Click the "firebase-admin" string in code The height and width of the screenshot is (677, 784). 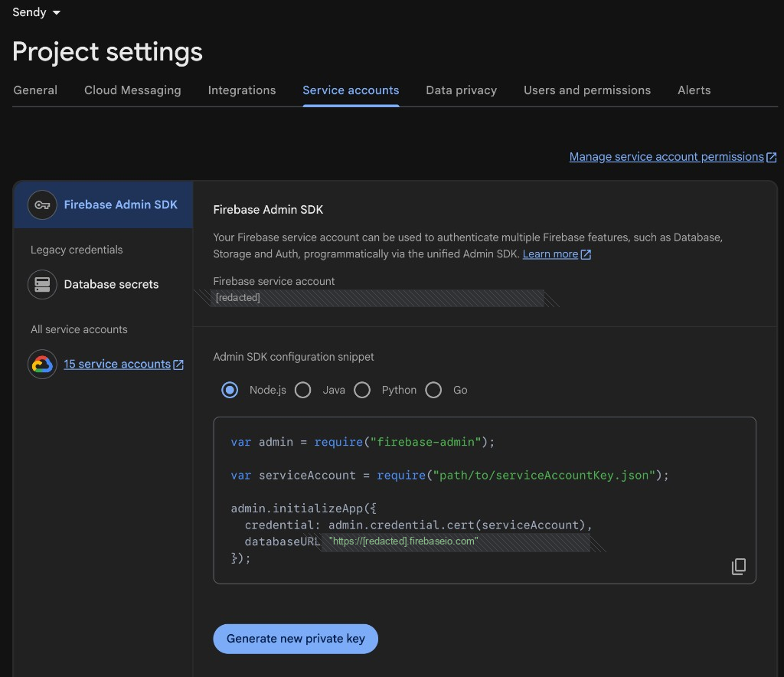pyautogui.click(x=426, y=442)
